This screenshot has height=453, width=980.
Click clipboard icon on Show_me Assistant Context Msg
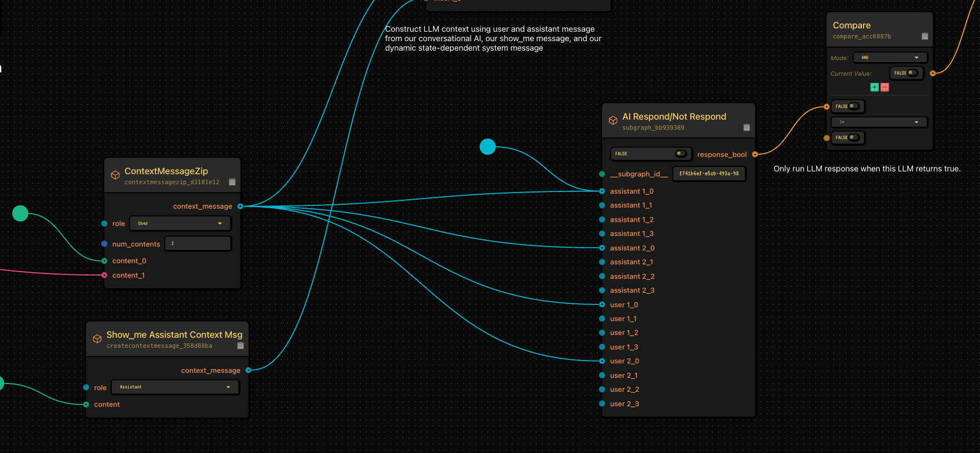(241, 346)
